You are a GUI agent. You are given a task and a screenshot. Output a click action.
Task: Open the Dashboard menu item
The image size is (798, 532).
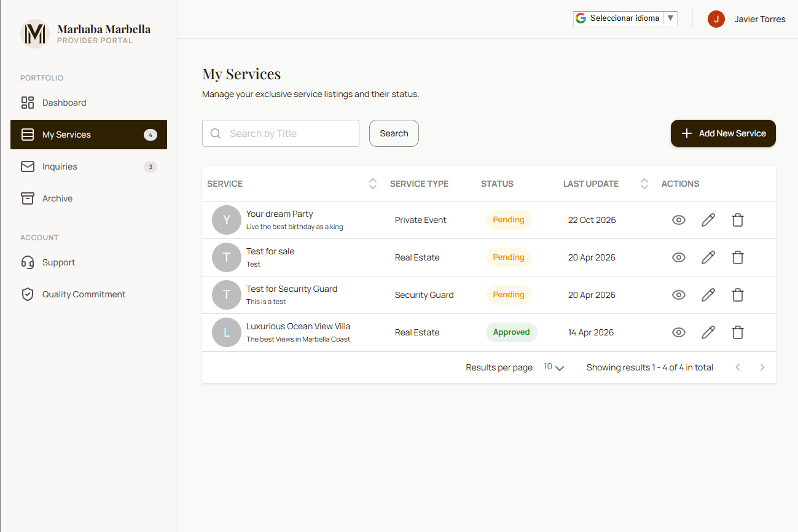(x=88, y=103)
